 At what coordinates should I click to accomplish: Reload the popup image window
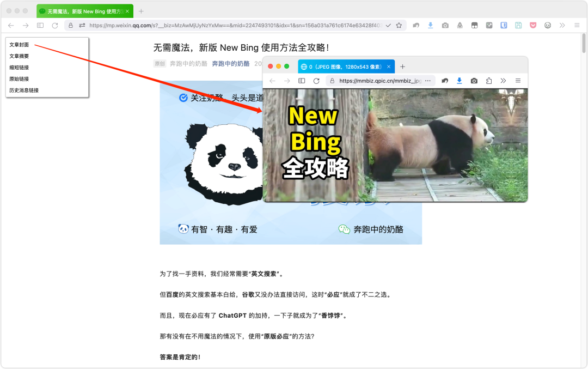click(x=316, y=81)
